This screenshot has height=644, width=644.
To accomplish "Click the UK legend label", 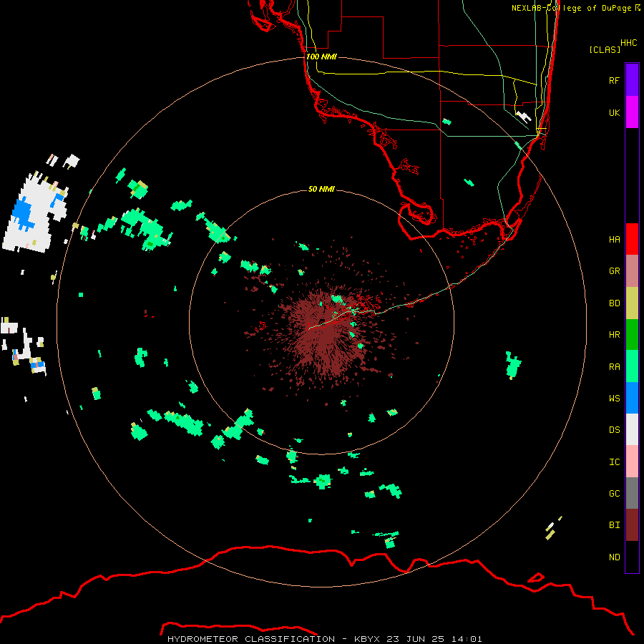I will click(614, 112).
